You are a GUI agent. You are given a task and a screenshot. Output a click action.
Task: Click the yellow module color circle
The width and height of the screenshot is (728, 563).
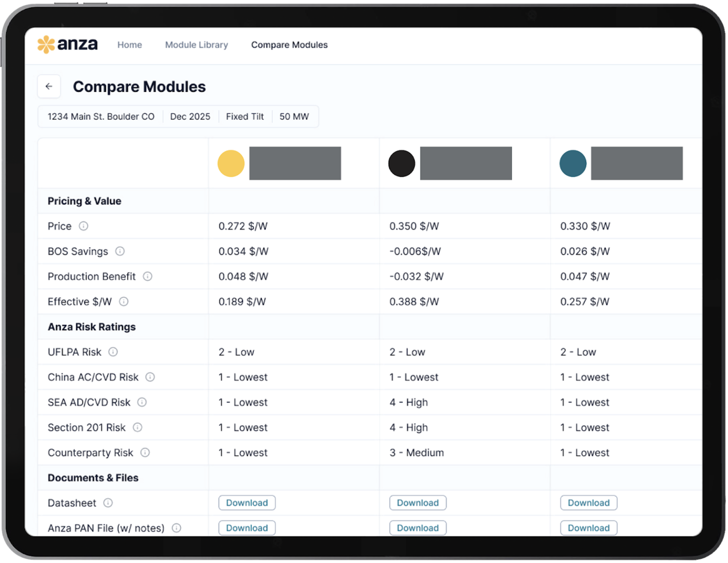click(231, 163)
